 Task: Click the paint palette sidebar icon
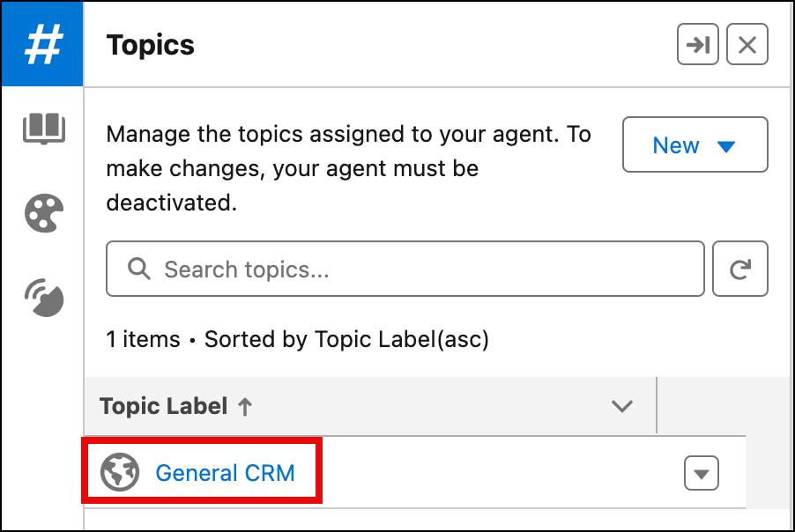[44, 213]
